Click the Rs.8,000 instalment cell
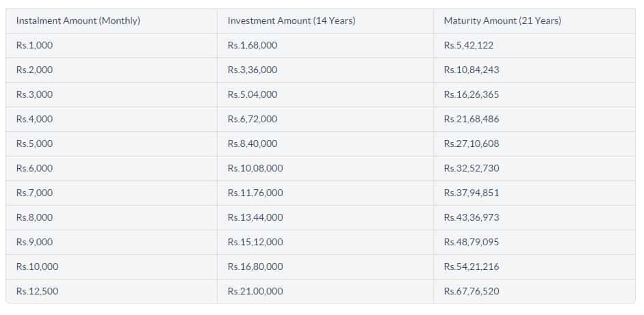 pos(34,218)
